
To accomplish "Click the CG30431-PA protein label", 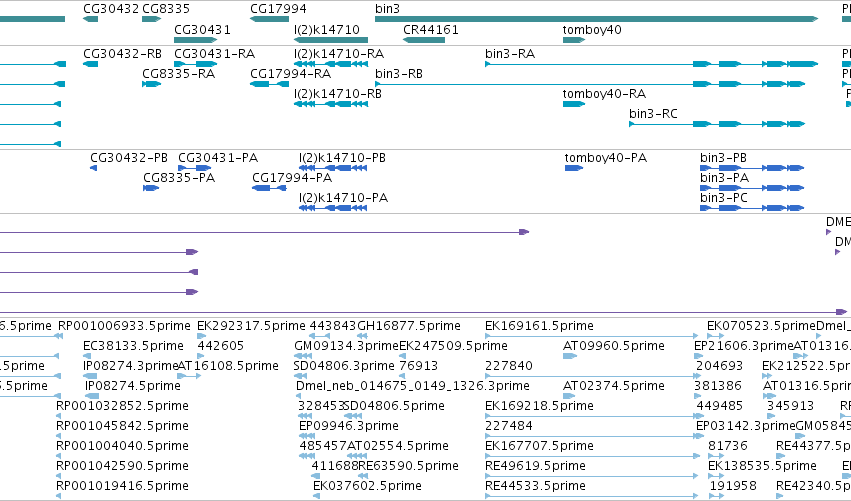I will click(218, 158).
